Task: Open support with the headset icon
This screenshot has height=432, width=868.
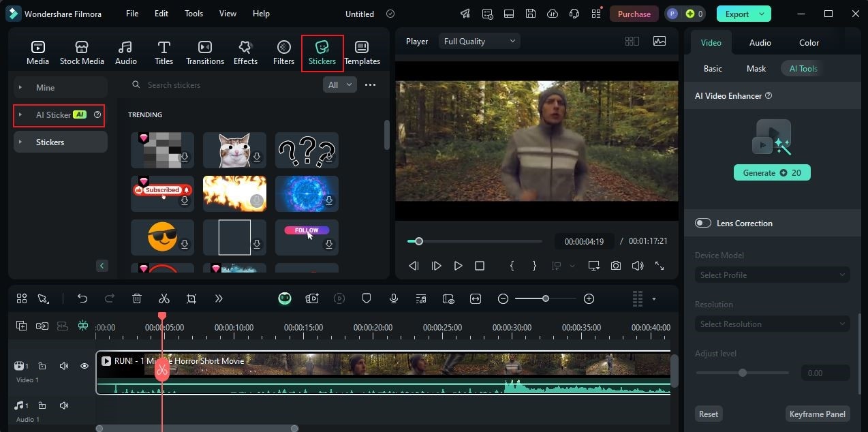Action: (x=574, y=14)
